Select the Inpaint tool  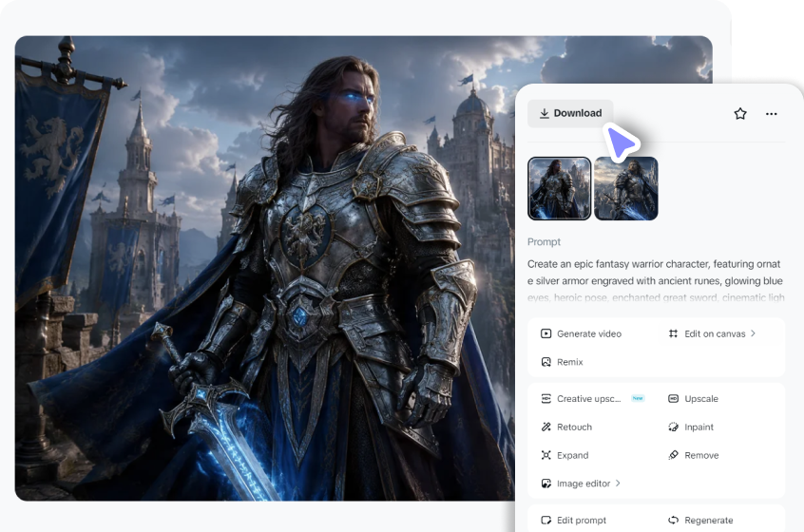(691, 427)
